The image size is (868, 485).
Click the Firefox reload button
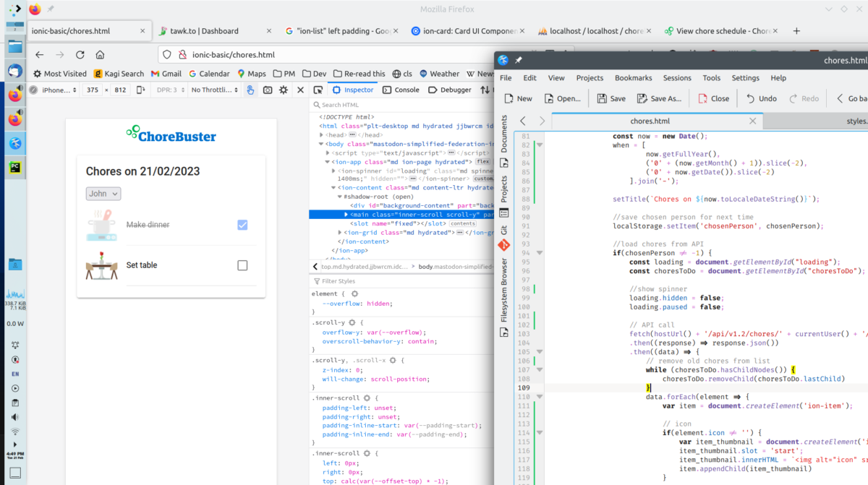[x=80, y=54]
